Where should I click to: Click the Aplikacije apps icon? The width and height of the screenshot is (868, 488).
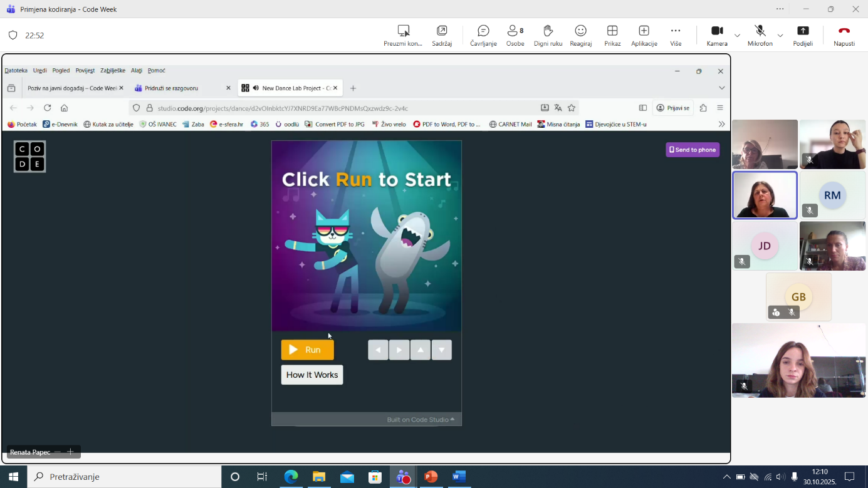(644, 36)
